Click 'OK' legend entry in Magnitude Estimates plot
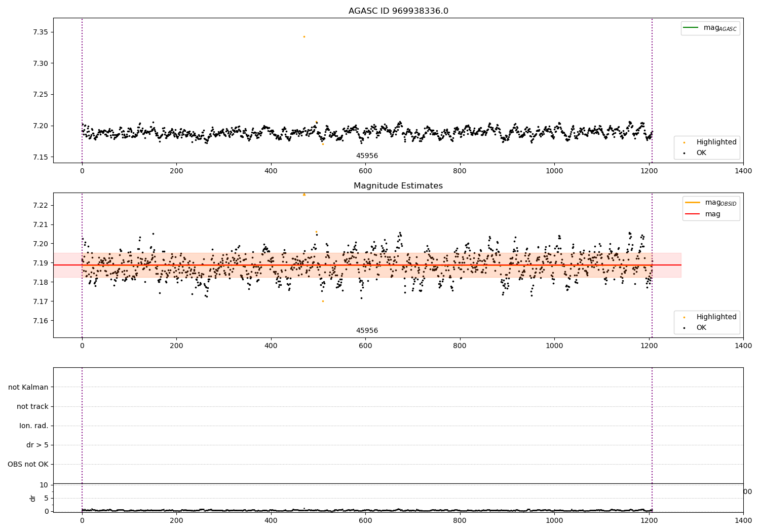Viewport: 760px width, 532px height. pyautogui.click(x=695, y=328)
